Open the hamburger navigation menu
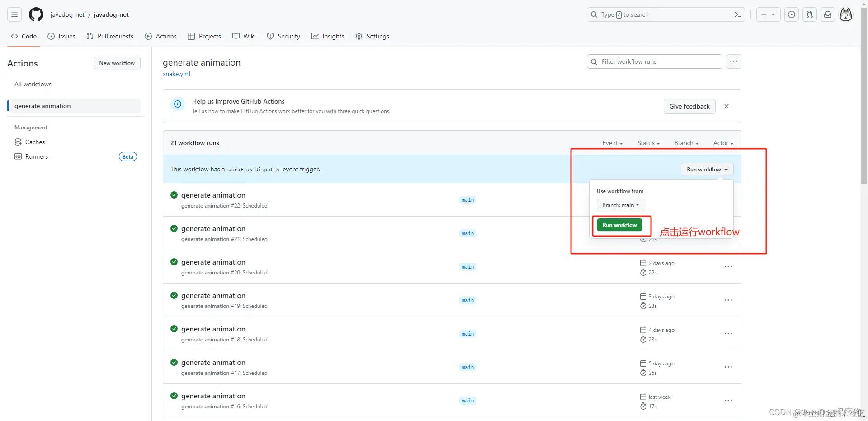Image resolution: width=868 pixels, height=421 pixels. tap(14, 14)
